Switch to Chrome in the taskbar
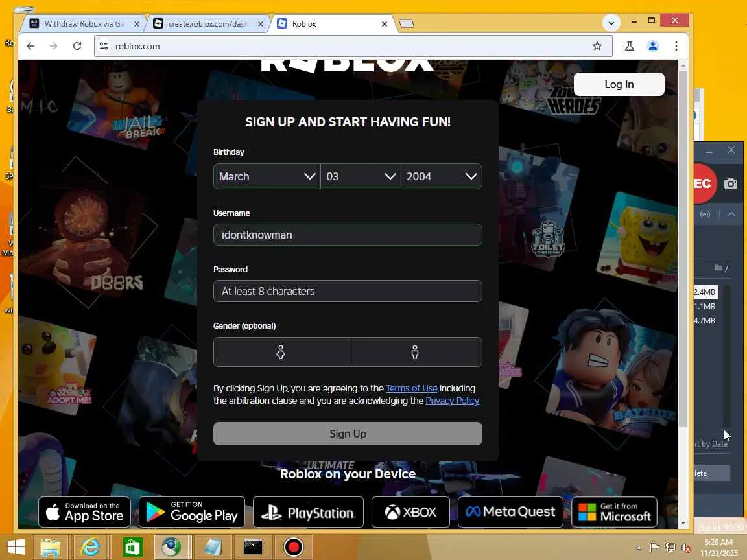The height and width of the screenshot is (560, 747). click(x=171, y=547)
